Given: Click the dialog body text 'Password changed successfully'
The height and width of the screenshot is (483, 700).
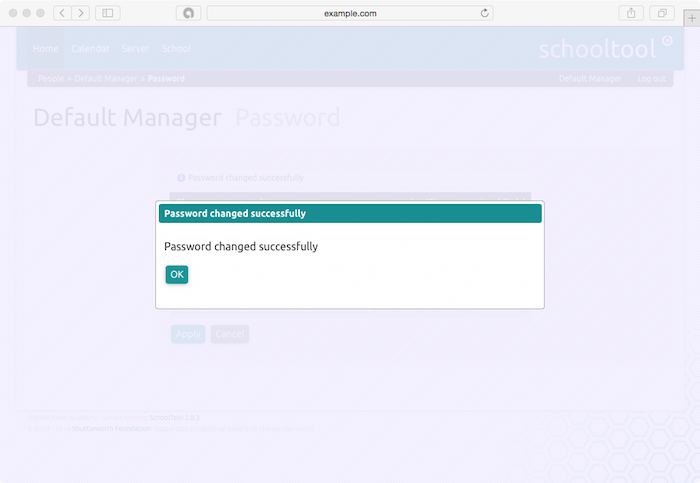Looking at the screenshot, I should click(241, 246).
